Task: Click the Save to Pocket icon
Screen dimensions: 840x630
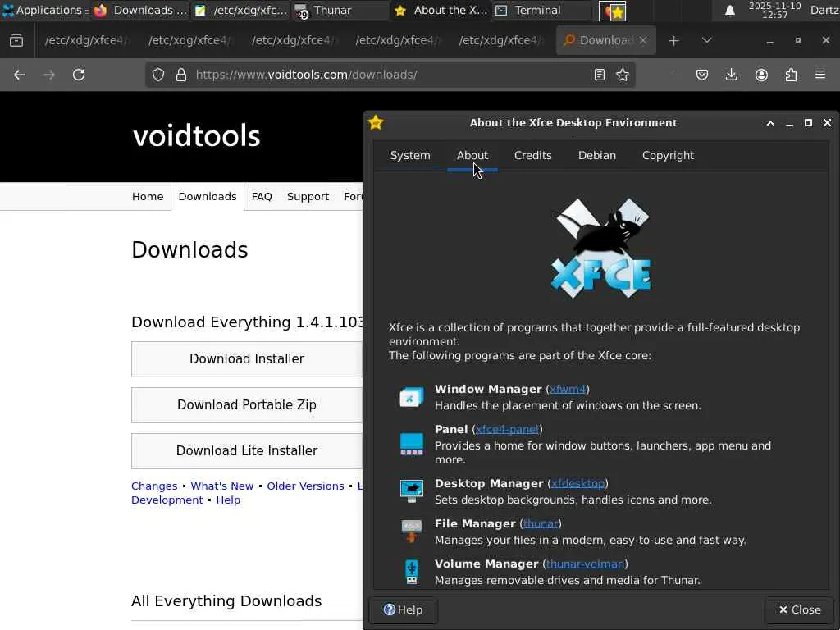Action: coord(702,75)
